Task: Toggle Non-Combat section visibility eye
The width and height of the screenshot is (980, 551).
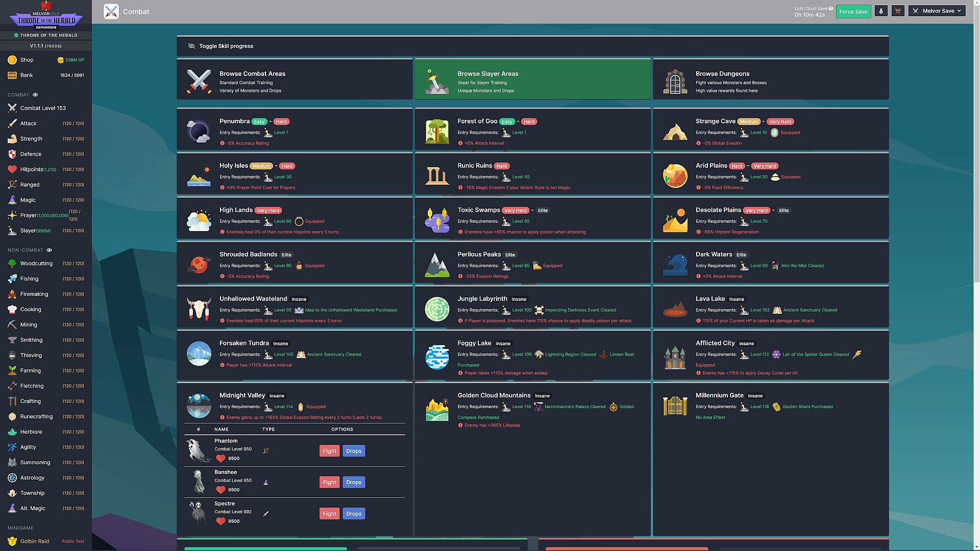Action: pos(50,251)
